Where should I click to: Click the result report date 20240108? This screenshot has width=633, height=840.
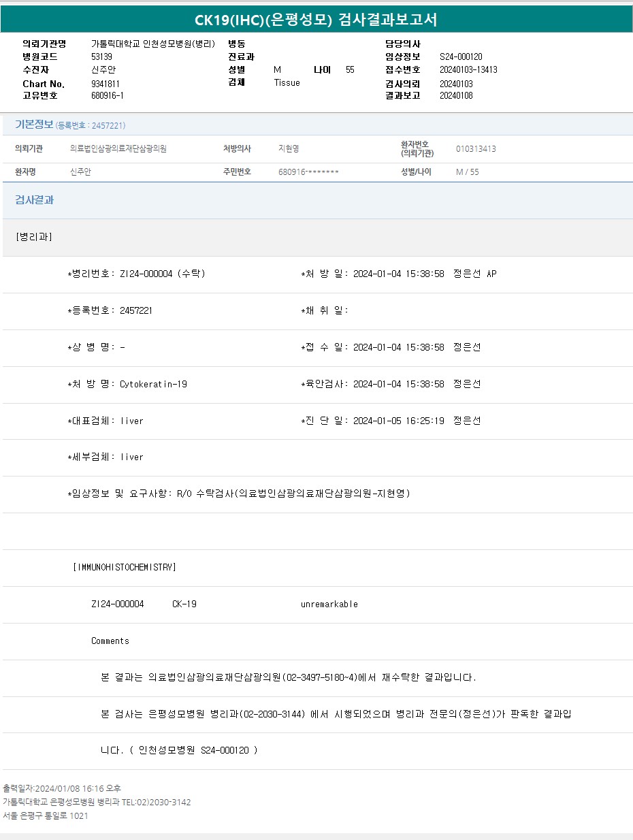pos(456,95)
